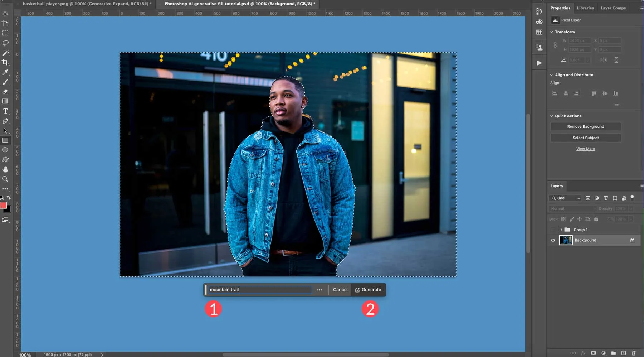This screenshot has width=644, height=357.
Task: Click the View More link
Action: [x=586, y=149]
